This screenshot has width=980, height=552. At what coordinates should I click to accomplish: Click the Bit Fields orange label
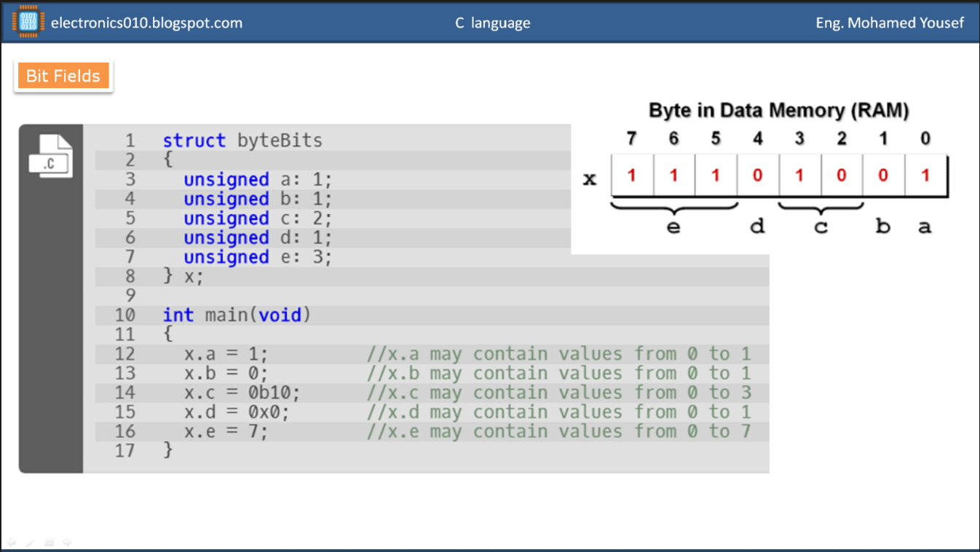63,76
